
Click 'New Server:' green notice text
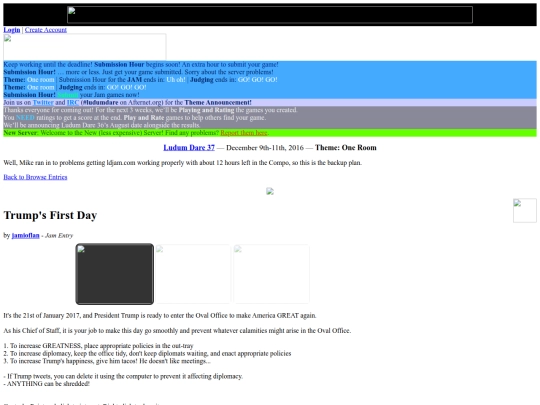point(21,133)
